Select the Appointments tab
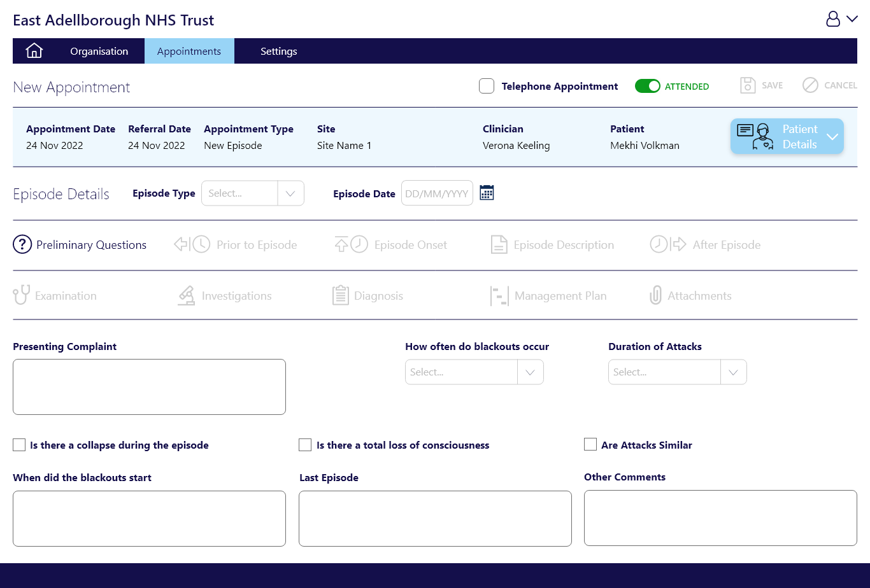Image resolution: width=870 pixels, height=588 pixels. [189, 51]
